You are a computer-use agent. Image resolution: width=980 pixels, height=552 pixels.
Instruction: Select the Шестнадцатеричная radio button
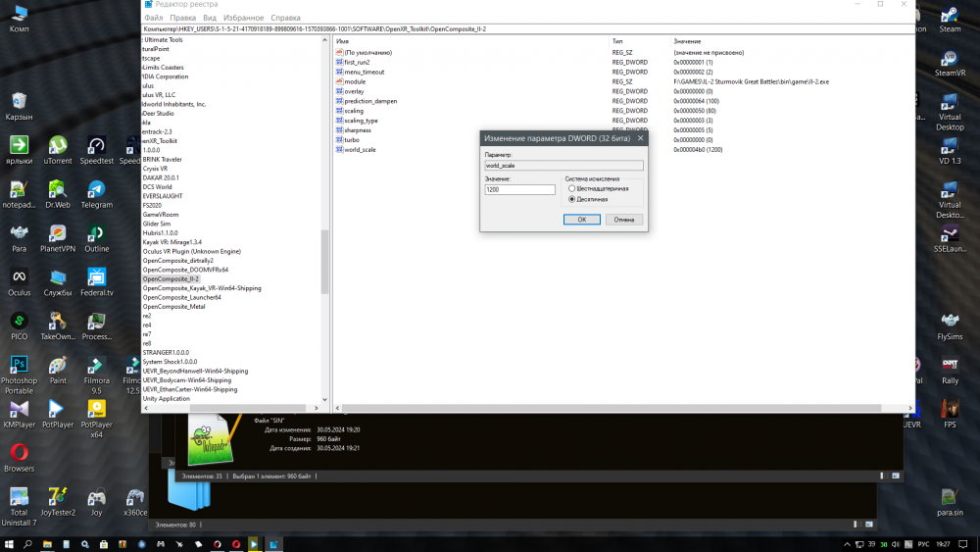point(572,188)
